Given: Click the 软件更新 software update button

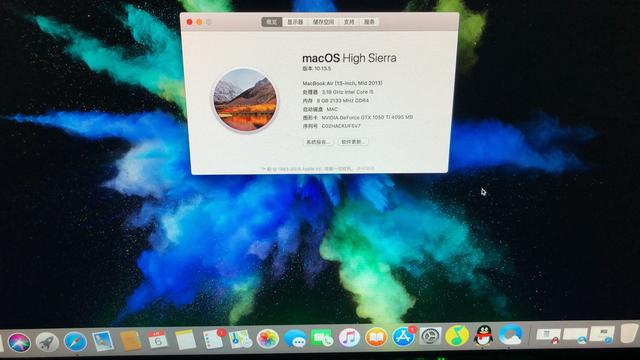Looking at the screenshot, I should point(353,142).
